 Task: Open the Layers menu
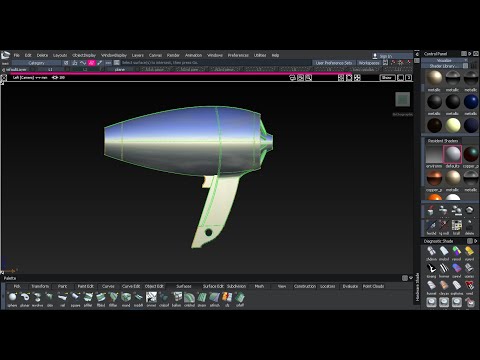click(138, 55)
